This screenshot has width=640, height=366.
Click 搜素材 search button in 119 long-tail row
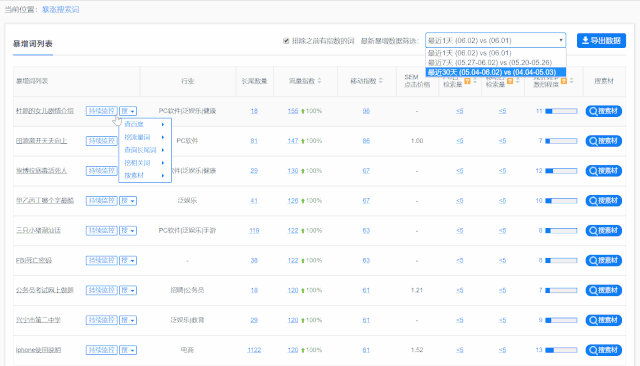603,231
